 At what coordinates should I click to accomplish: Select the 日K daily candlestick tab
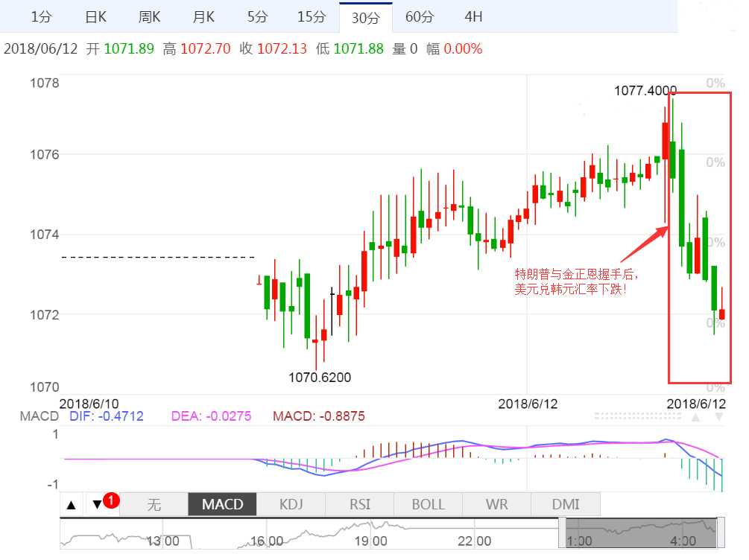pyautogui.click(x=95, y=16)
